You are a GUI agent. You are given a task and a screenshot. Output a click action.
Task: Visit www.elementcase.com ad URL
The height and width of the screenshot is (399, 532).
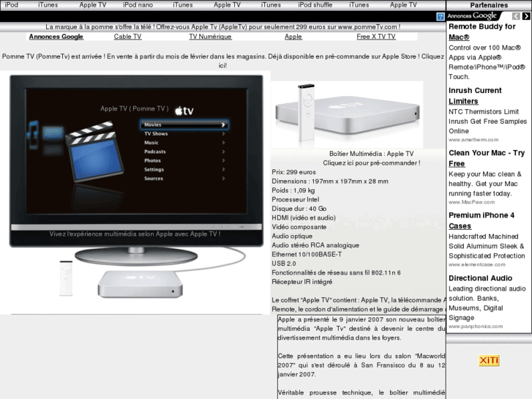pos(476,264)
